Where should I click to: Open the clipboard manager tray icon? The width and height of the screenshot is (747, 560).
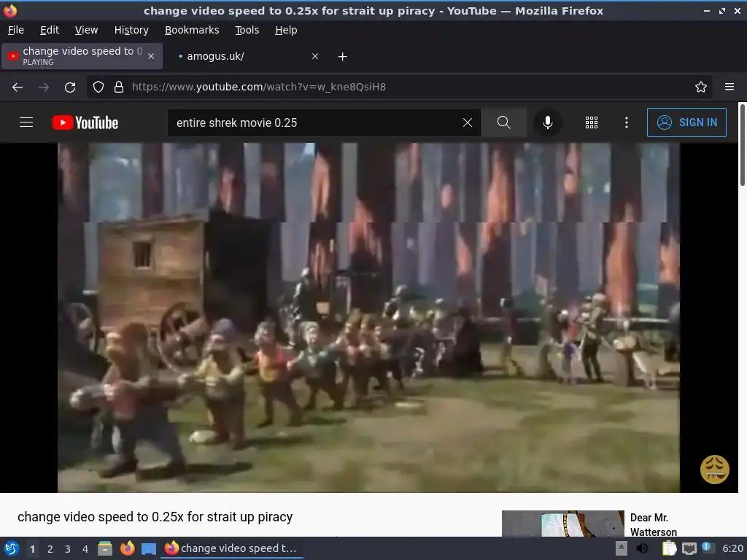[x=670, y=548]
